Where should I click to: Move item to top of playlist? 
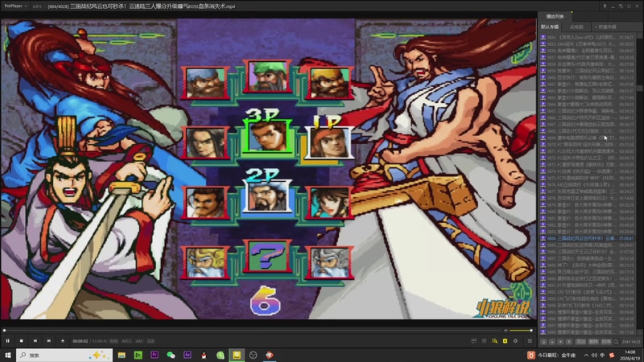coord(543,341)
